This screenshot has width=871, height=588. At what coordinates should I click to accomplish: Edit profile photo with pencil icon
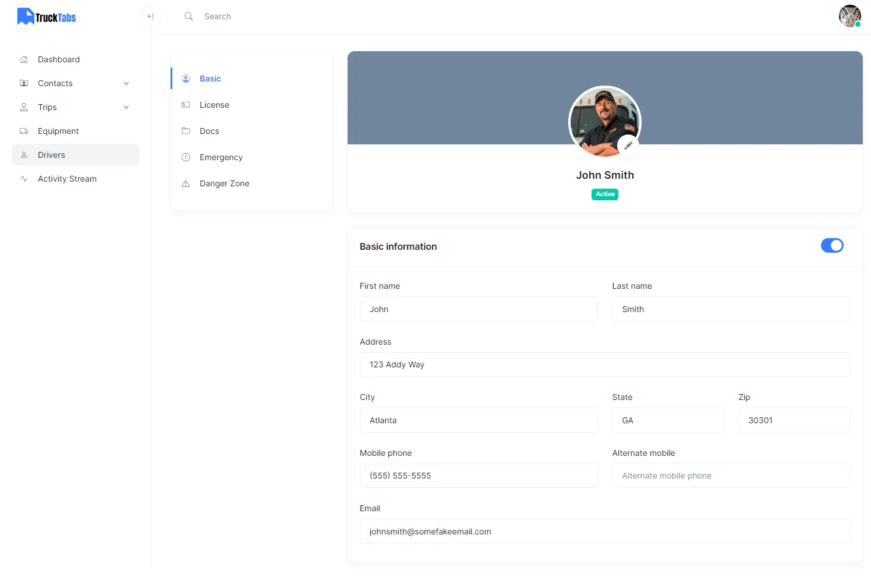tap(628, 146)
